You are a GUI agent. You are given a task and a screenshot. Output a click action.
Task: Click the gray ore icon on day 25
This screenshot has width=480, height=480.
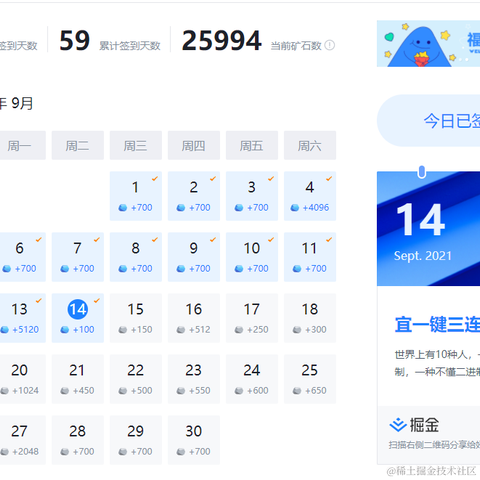click(297, 391)
